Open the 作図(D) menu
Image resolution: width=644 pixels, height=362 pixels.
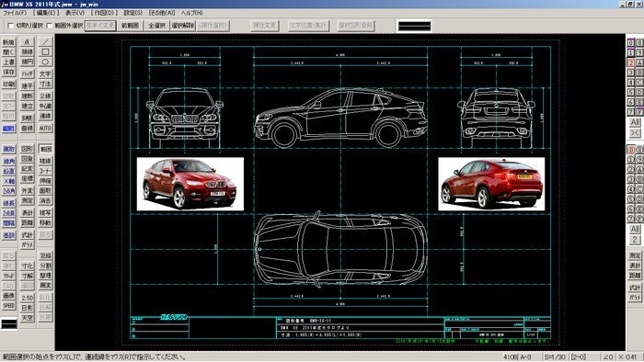[104, 13]
